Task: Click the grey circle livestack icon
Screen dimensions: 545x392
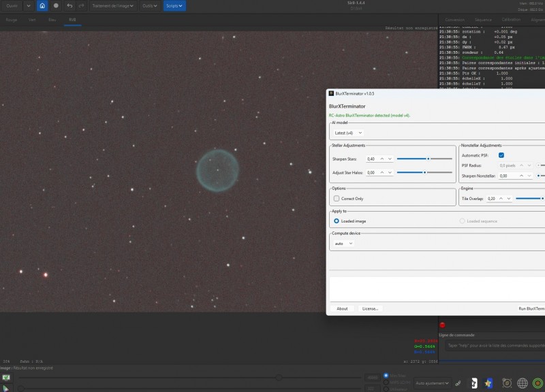Action: (56, 5)
